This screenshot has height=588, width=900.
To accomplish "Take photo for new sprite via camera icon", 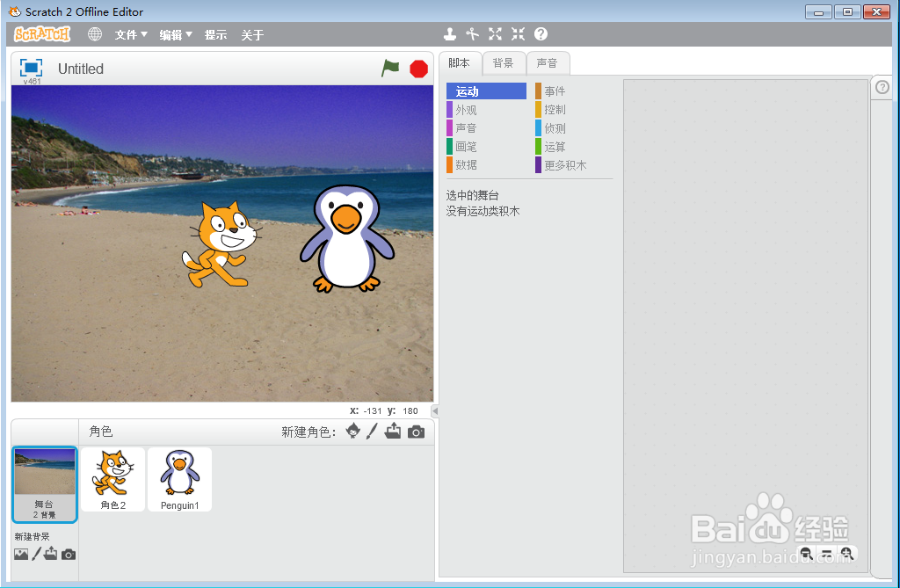I will tap(416, 432).
